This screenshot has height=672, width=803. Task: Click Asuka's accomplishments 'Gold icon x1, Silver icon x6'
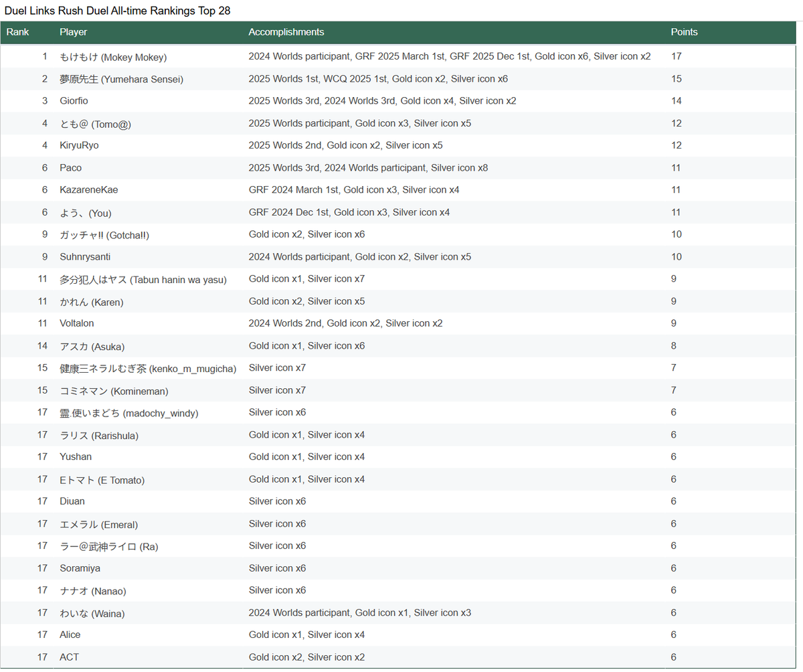click(306, 346)
